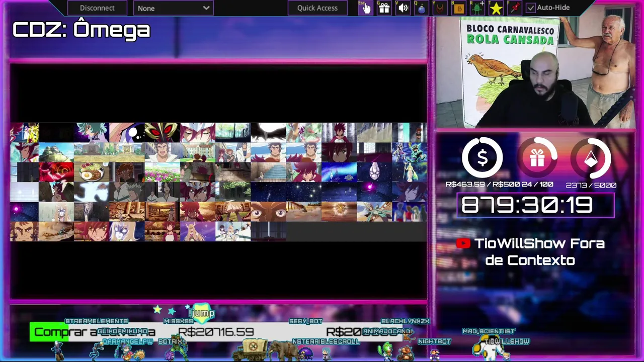Click the 'NSTERRIBLESCROLL' username
The image size is (644, 362).
[x=326, y=341]
